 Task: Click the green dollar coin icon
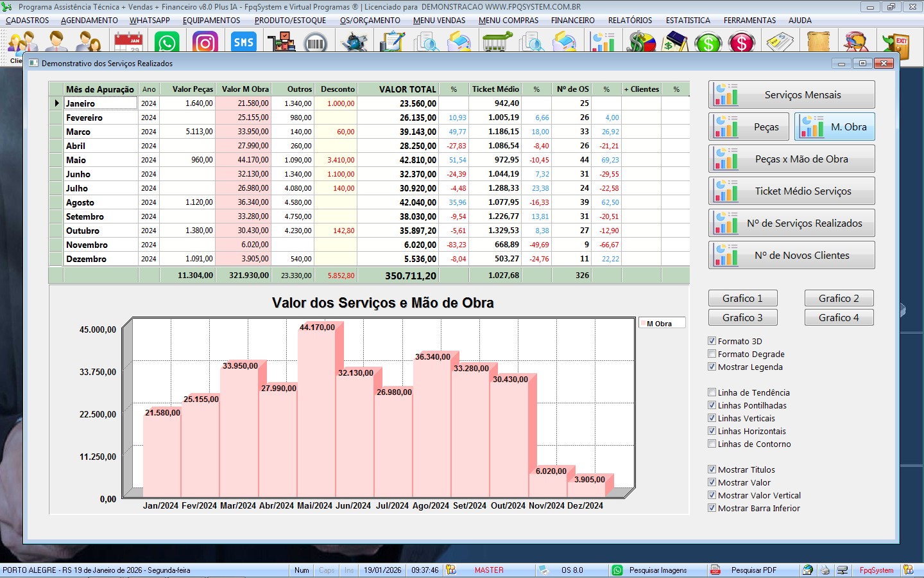[x=708, y=44]
